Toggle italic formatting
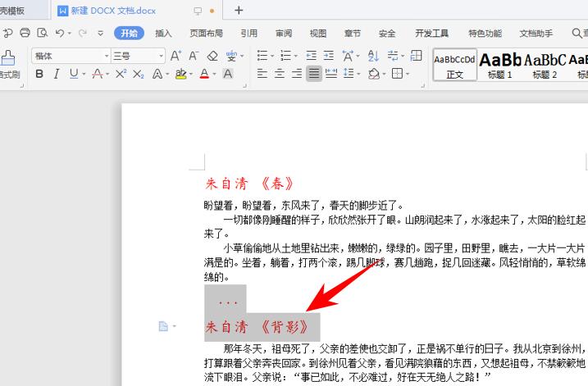 (57, 74)
